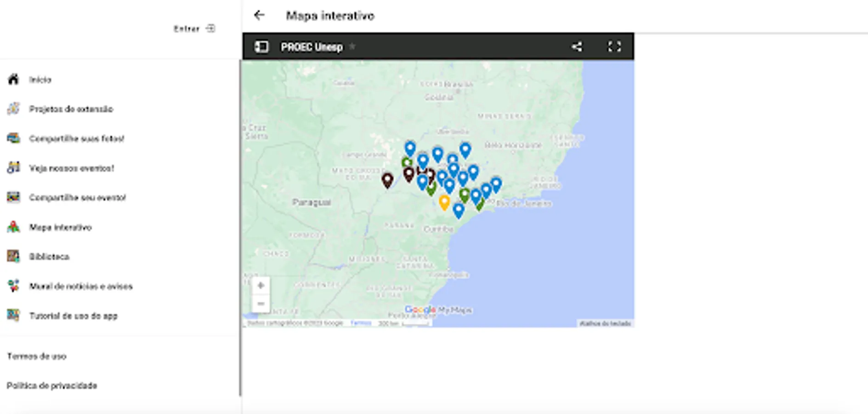Screen dimensions: 868x414
Task: Star the PROEC Unesp map
Action: coord(352,46)
